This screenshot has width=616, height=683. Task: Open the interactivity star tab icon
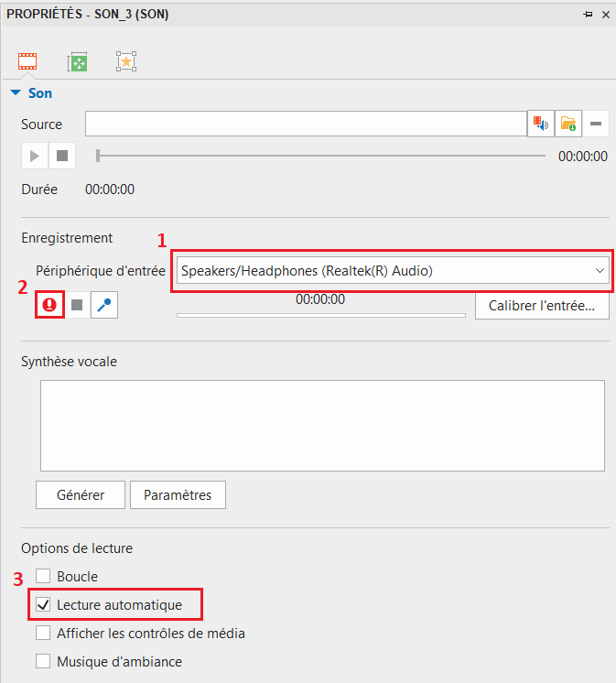pos(126,62)
